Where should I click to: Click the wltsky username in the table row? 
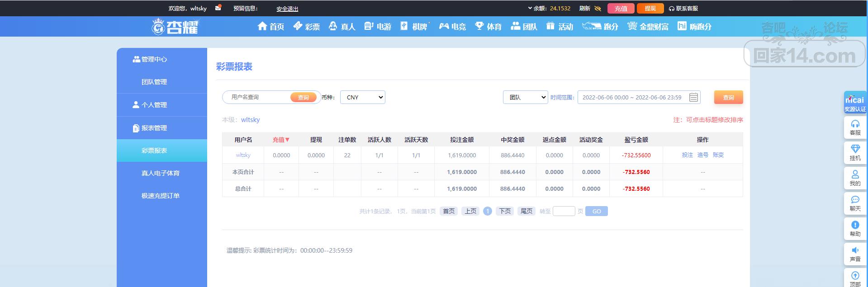[x=243, y=155]
